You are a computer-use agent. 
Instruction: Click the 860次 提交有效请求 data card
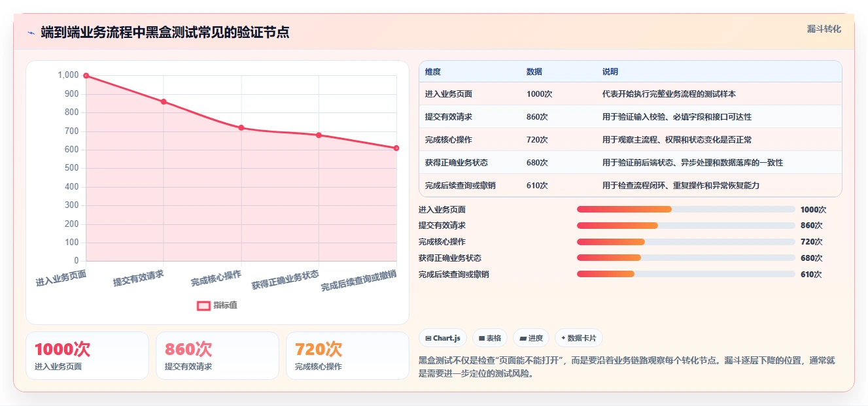click(217, 356)
